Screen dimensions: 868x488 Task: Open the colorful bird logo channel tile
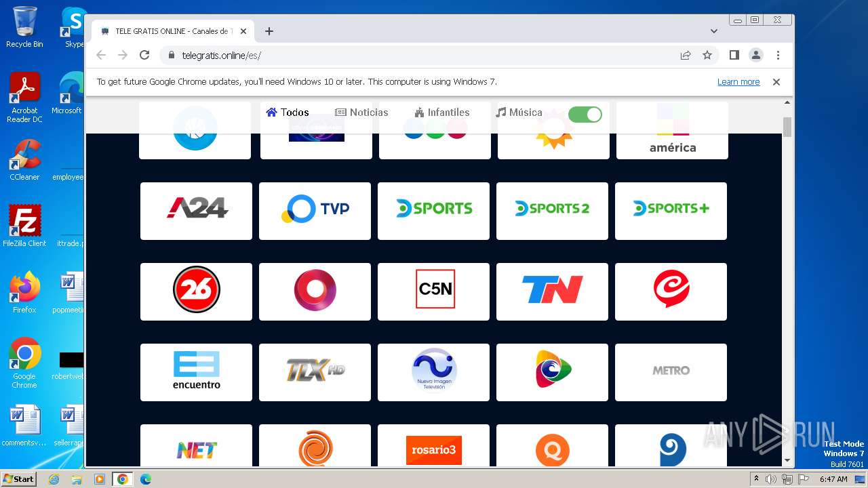point(552,372)
